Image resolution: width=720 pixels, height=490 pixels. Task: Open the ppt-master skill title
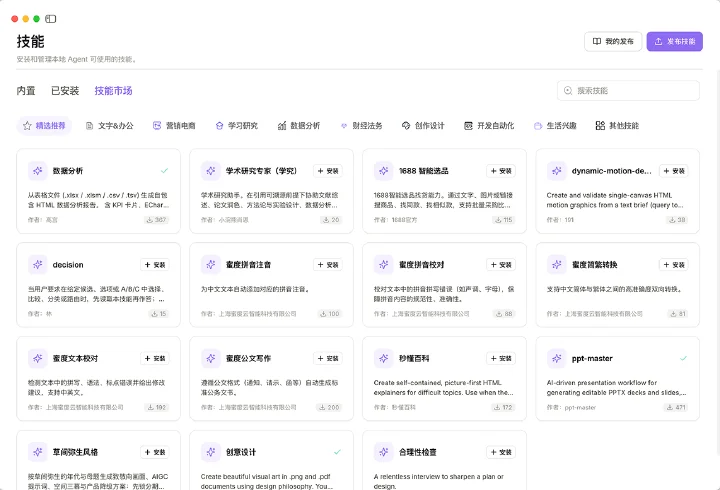592,358
